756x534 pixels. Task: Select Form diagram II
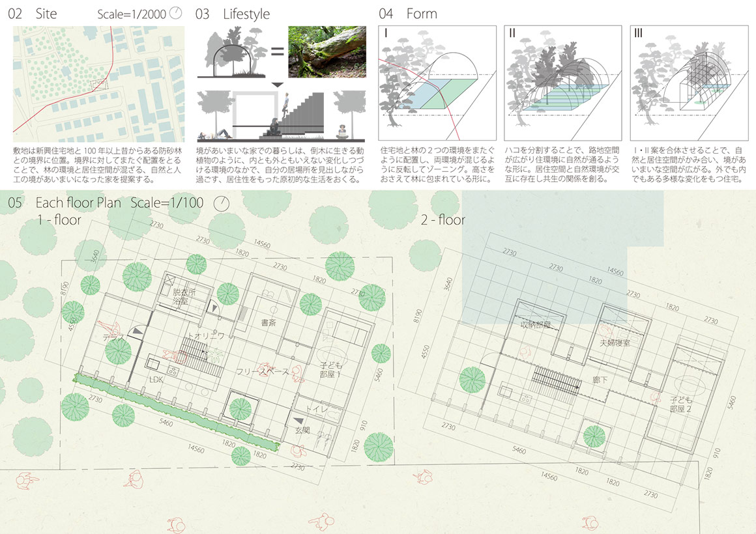[563, 83]
